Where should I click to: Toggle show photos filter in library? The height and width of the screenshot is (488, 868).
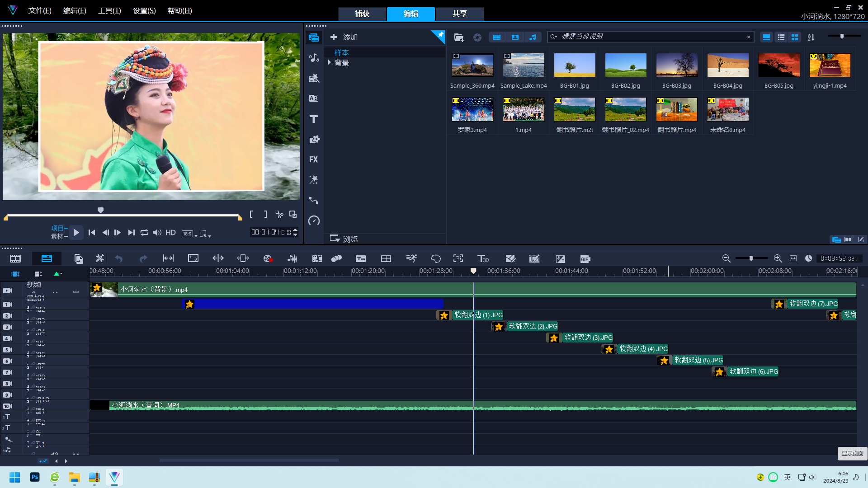point(515,38)
